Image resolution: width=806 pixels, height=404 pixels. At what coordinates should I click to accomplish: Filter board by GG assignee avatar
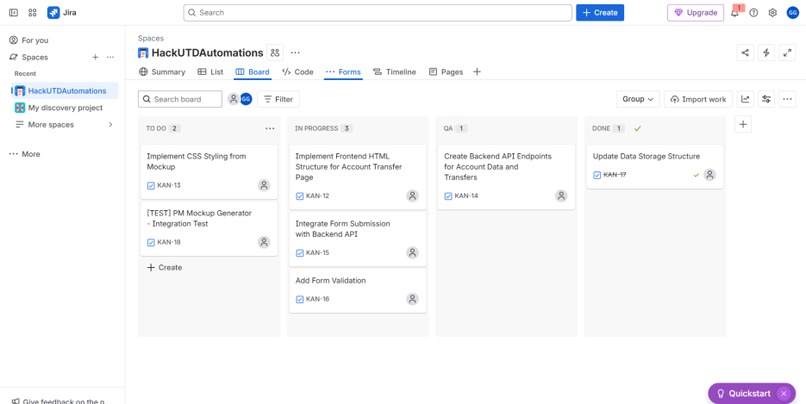pyautogui.click(x=246, y=99)
